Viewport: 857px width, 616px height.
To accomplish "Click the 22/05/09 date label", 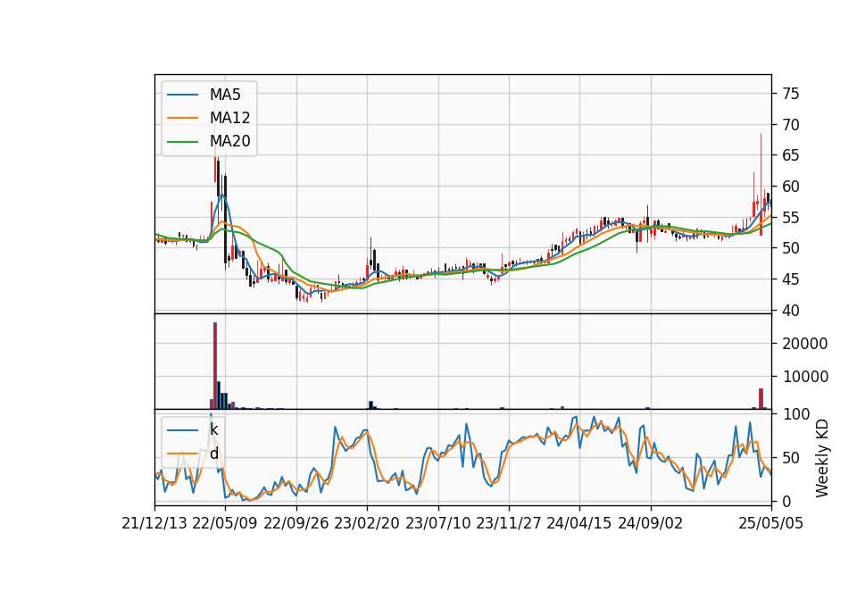I will (x=225, y=524).
